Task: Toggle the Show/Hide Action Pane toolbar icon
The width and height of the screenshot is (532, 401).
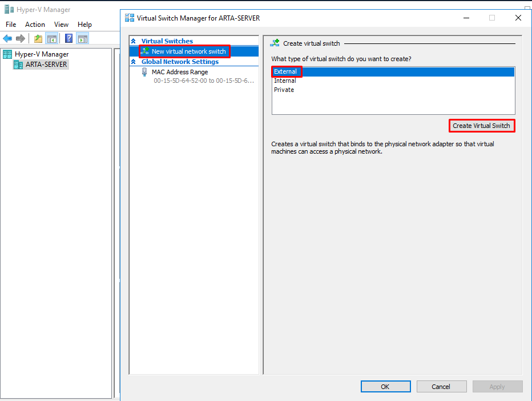Action: (82, 39)
